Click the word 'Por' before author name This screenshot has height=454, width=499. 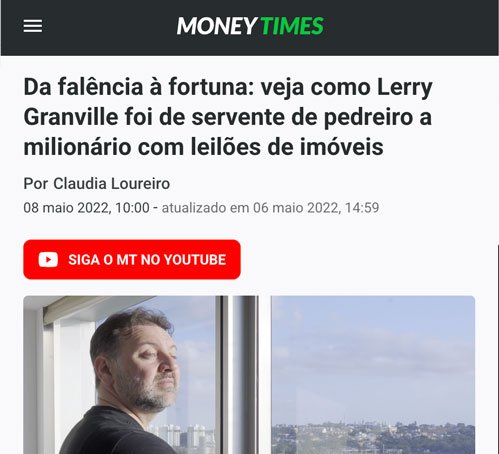(x=36, y=184)
